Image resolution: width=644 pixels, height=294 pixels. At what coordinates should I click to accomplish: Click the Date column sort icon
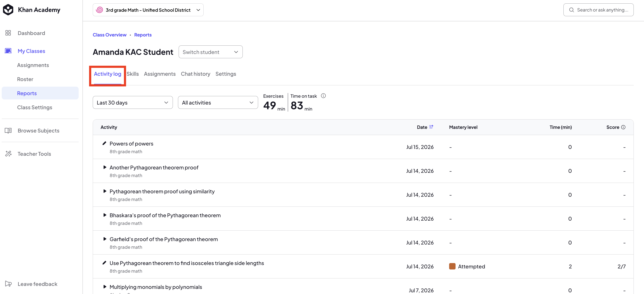tap(431, 127)
